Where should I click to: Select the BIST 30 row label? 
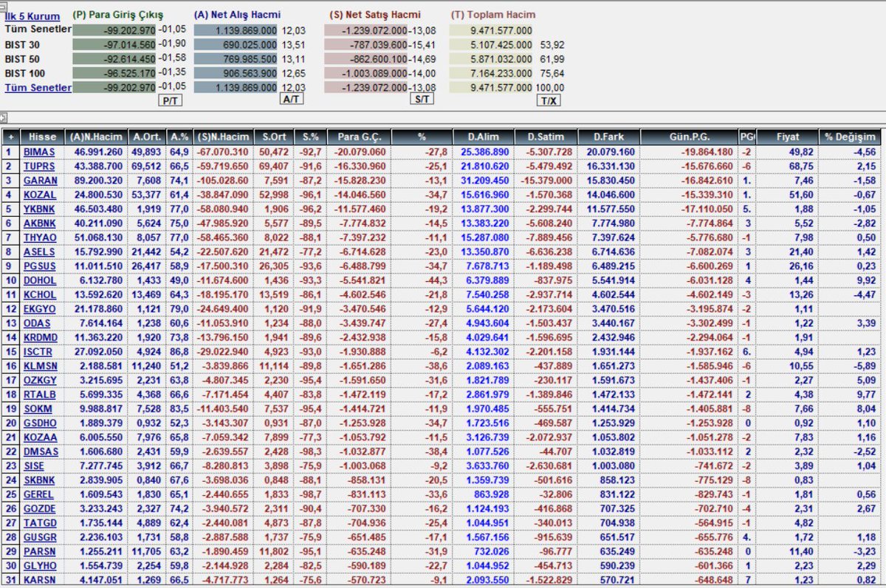pos(22,44)
